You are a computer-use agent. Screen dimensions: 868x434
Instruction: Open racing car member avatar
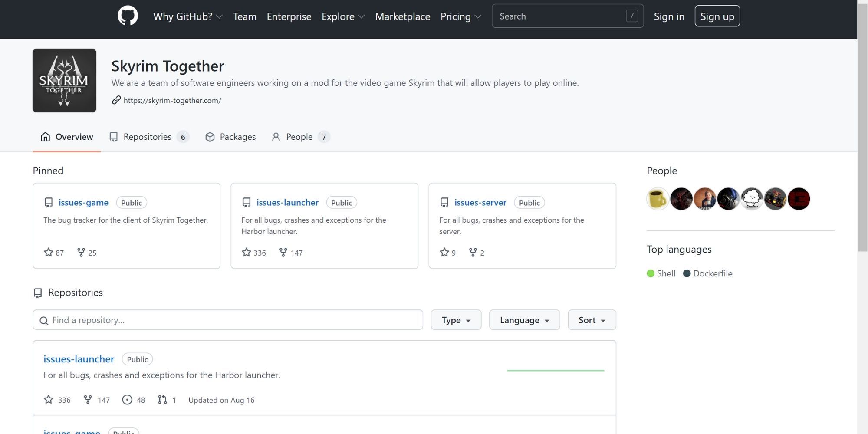[775, 199]
